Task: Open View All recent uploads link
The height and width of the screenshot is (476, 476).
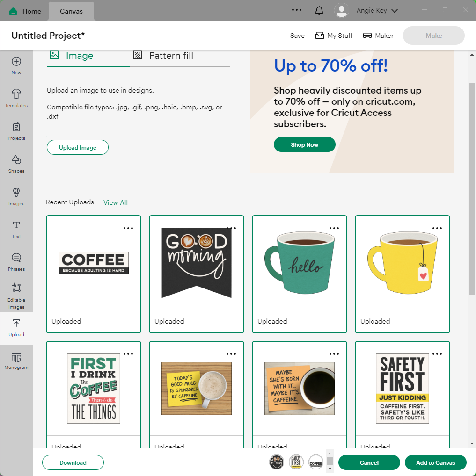Action: [x=116, y=202]
